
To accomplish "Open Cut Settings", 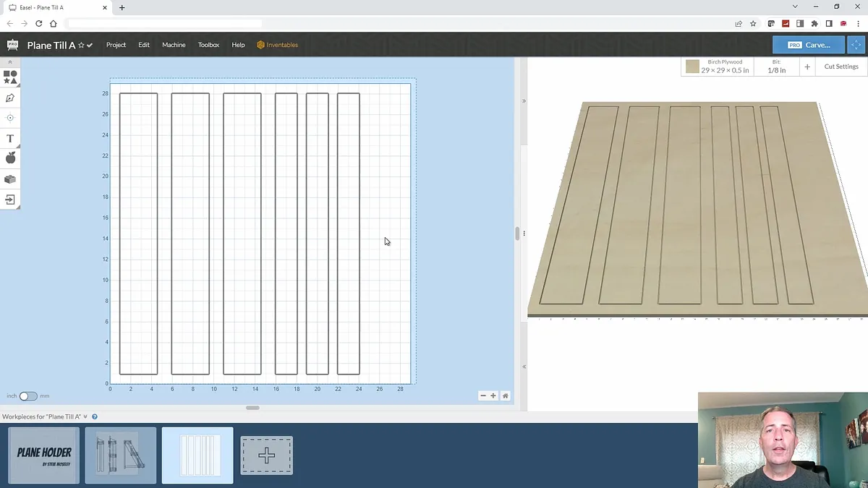I will coord(841,67).
